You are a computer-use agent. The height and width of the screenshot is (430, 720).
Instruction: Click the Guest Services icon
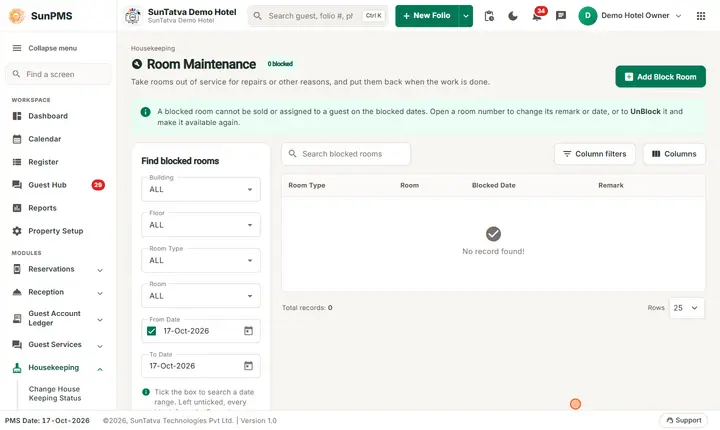coord(17,345)
